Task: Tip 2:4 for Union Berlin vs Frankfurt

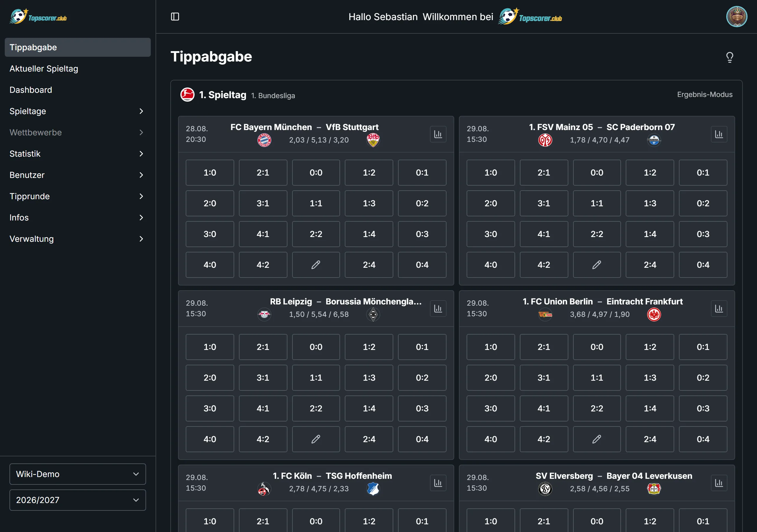Action: (x=650, y=439)
